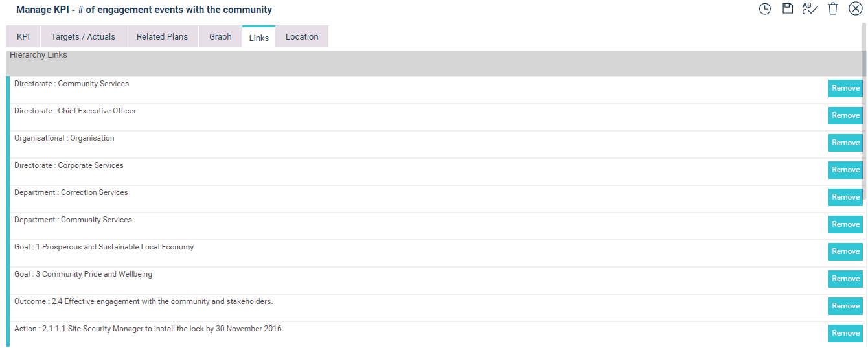Image resolution: width=868 pixels, height=348 pixels.
Task: Click the save floppy disk icon
Action: click(x=788, y=9)
